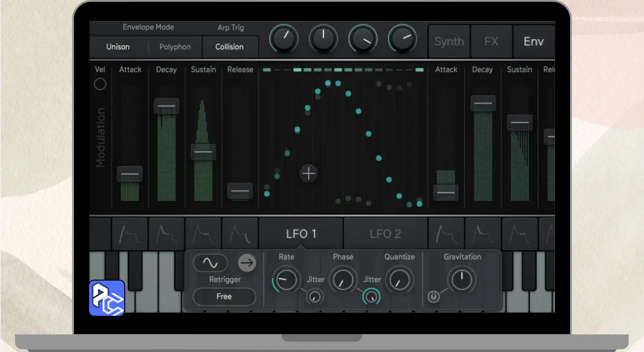Open the Collision Arp Trig selector
Viewport: 644px width, 352px height.
(x=229, y=47)
